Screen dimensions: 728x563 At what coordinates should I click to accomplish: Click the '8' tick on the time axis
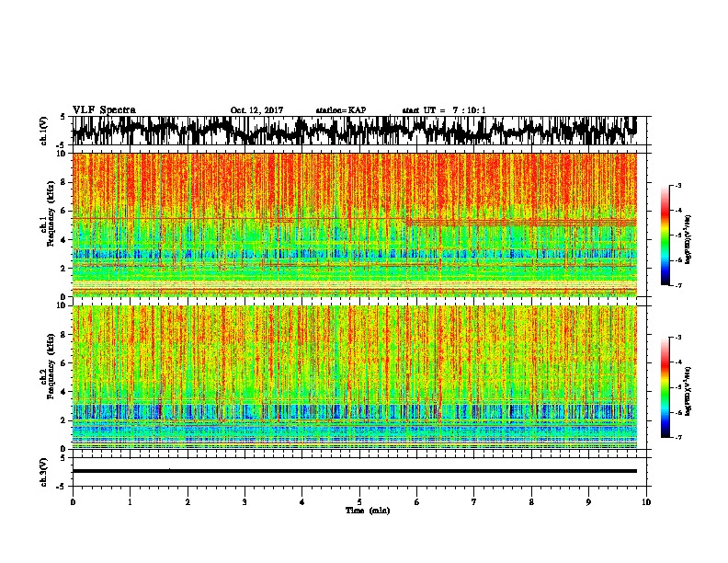pos(531,502)
